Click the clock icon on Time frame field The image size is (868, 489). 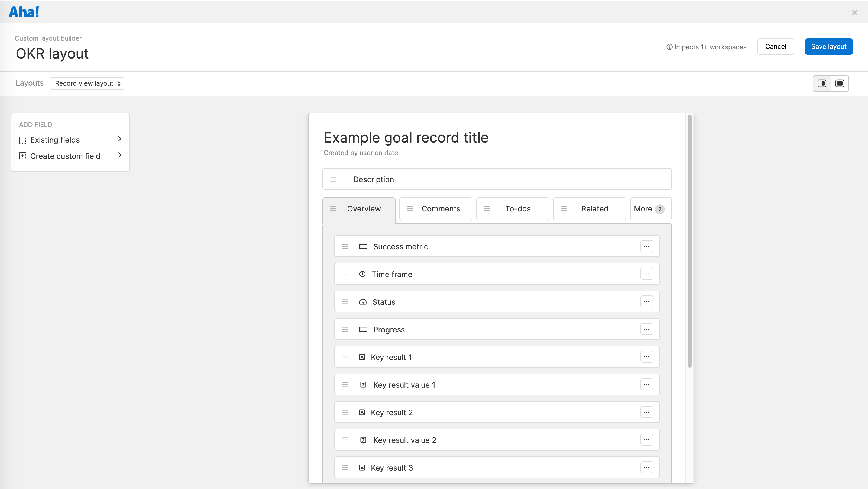pyautogui.click(x=362, y=274)
